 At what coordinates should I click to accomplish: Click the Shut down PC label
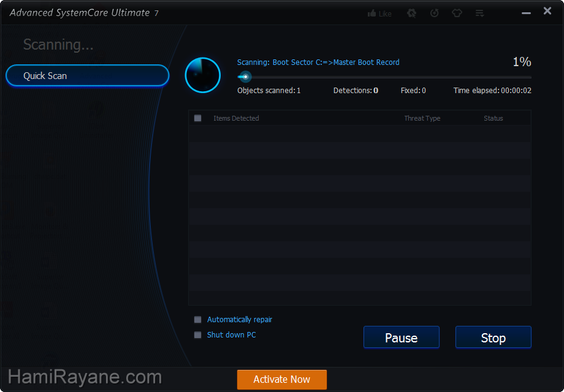(x=231, y=335)
